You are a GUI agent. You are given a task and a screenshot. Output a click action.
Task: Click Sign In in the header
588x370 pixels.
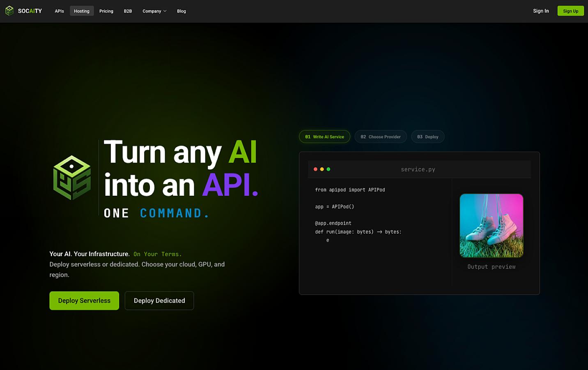pyautogui.click(x=541, y=11)
